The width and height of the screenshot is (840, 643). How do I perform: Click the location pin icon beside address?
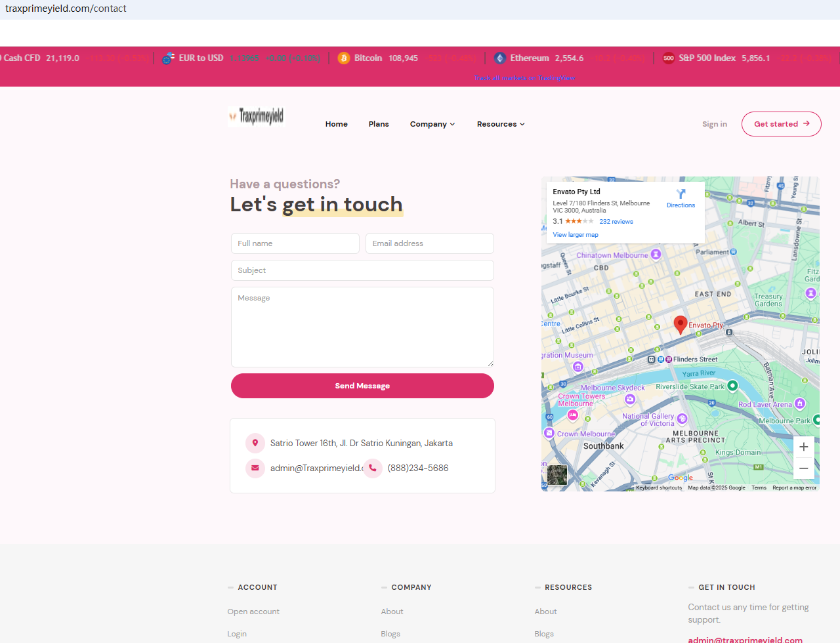[x=255, y=444]
